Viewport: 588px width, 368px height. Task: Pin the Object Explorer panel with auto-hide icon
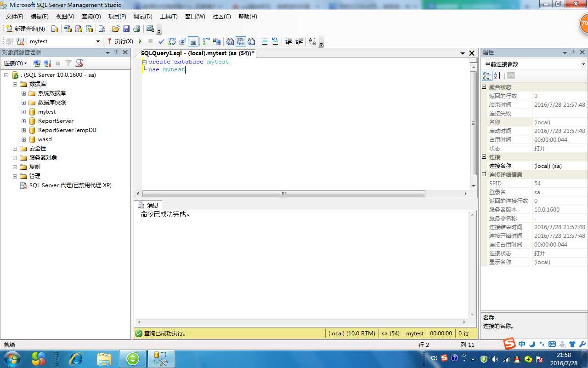coord(116,52)
